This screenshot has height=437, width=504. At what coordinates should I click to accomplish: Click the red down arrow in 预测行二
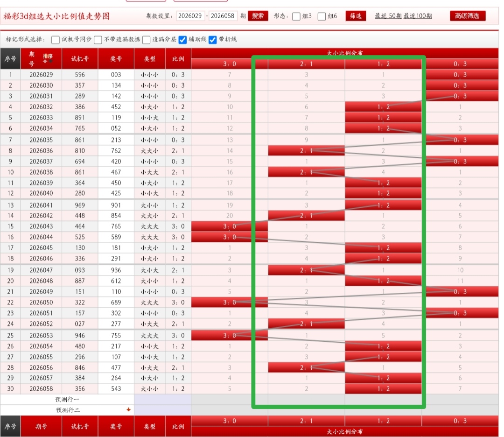128,409
